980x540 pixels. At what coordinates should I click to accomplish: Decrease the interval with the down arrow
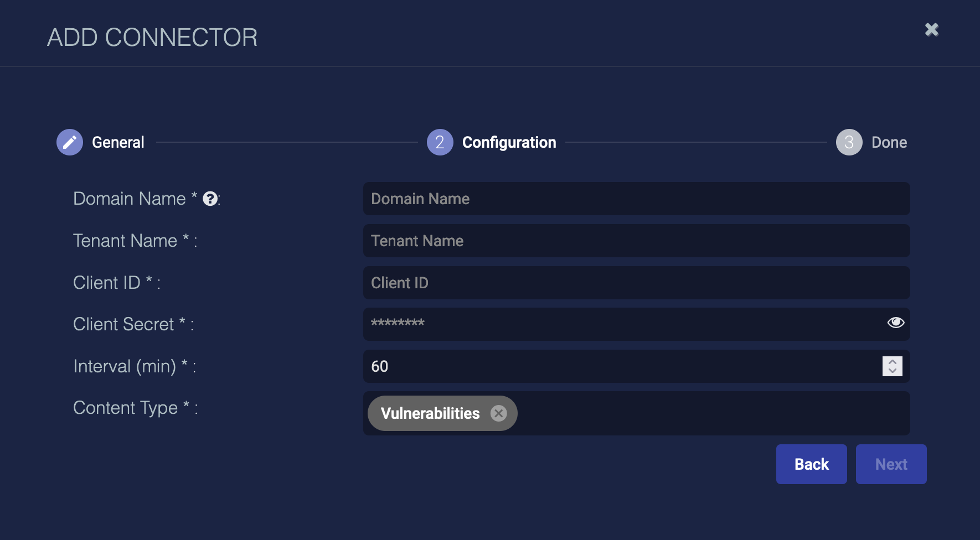pos(893,371)
